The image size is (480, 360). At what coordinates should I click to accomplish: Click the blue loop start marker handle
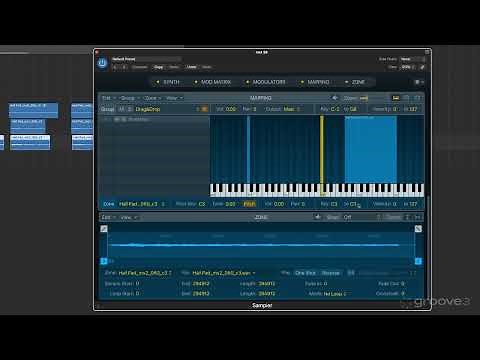[x=104, y=261]
